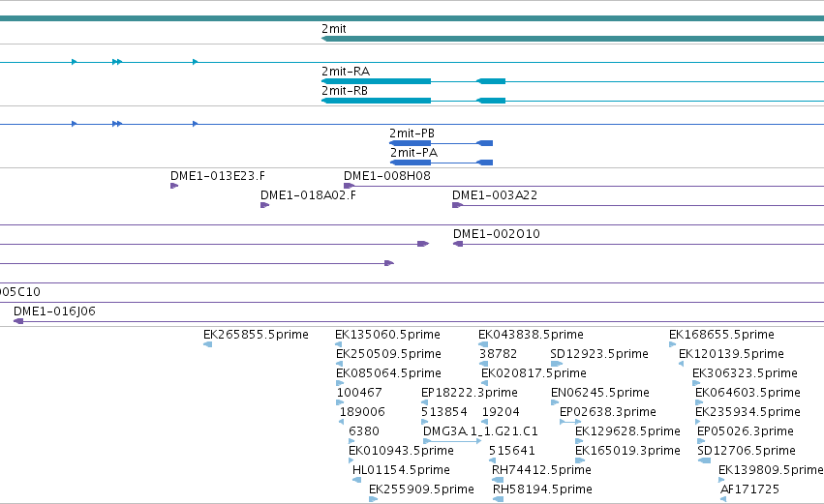Screen dimensions: 824x504
Task: Click the SD12706.5prime arrow glyph
Action: point(704,460)
